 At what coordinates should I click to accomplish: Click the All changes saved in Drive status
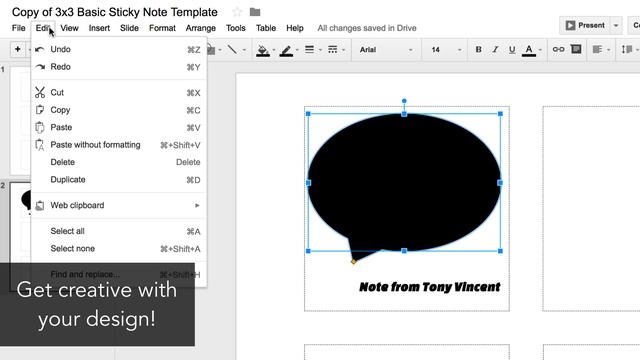point(367,28)
